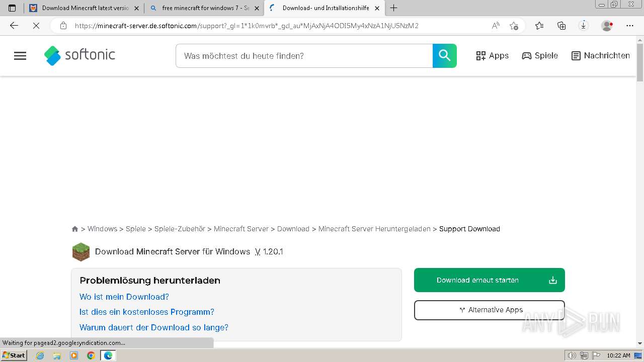This screenshot has height=362, width=644.
Task: Go to the Minecraft Server breadcrumb
Action: click(x=241, y=229)
